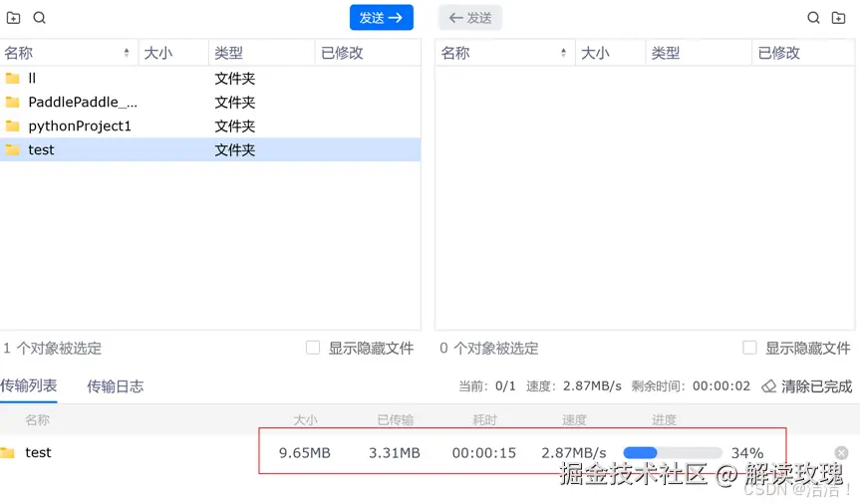Click the 类型 column header in left pane
Image resolution: width=860 pixels, height=504 pixels.
click(262, 53)
